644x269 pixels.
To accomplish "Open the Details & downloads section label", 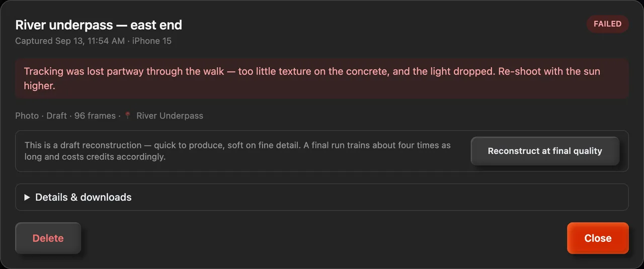I will click(83, 197).
